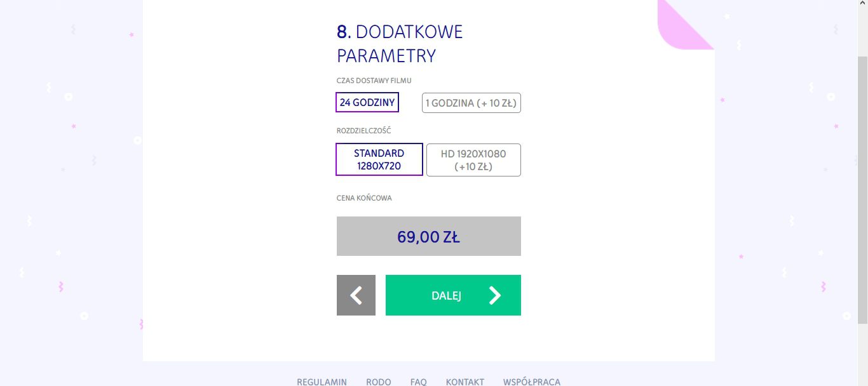Choose HD 1920X1080 (+10 ZŁ) resolution
Image resolution: width=868 pixels, height=386 pixels.
point(473,160)
